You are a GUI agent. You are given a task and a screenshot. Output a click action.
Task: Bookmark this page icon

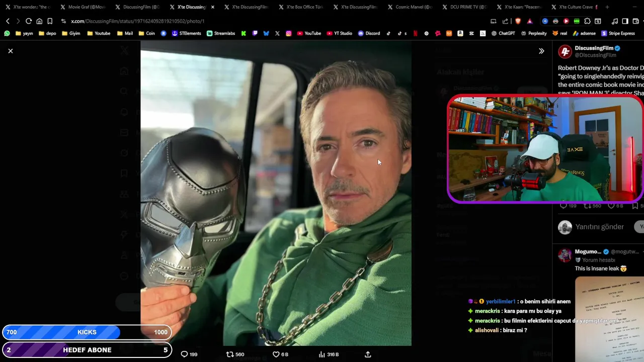point(50,21)
